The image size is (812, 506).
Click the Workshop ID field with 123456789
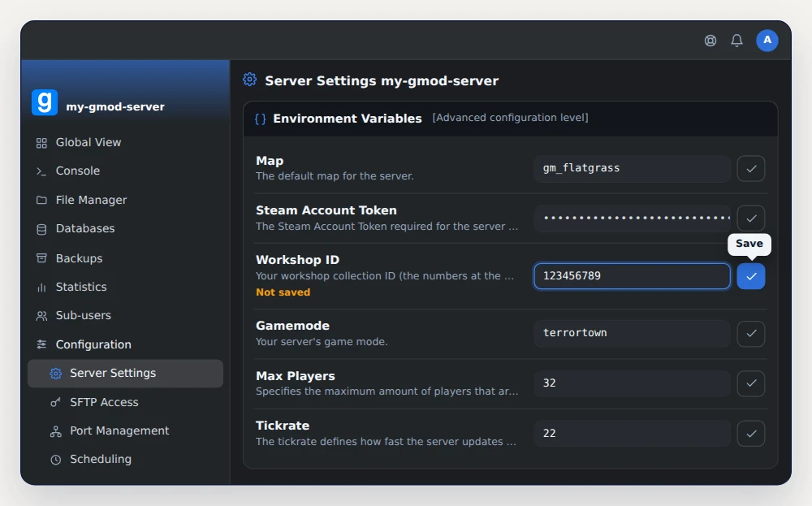coord(632,276)
